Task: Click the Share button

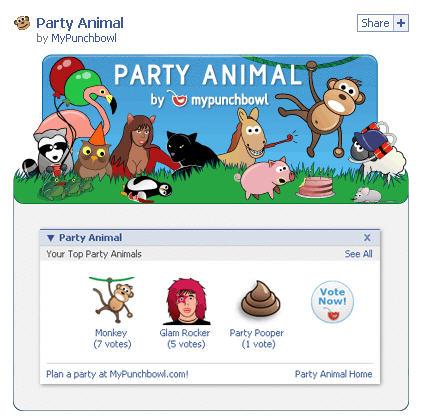Action: coord(375,23)
